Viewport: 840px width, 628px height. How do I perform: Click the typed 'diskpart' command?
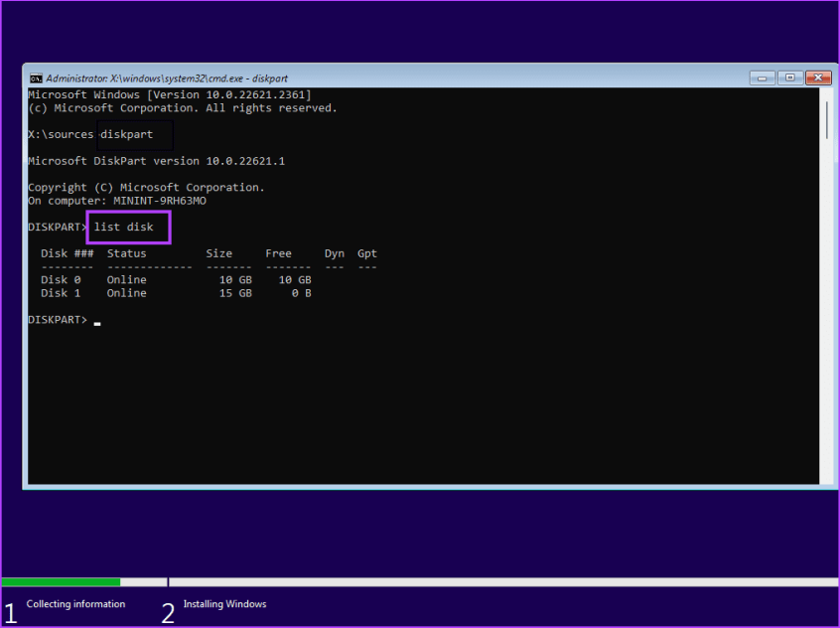(126, 134)
